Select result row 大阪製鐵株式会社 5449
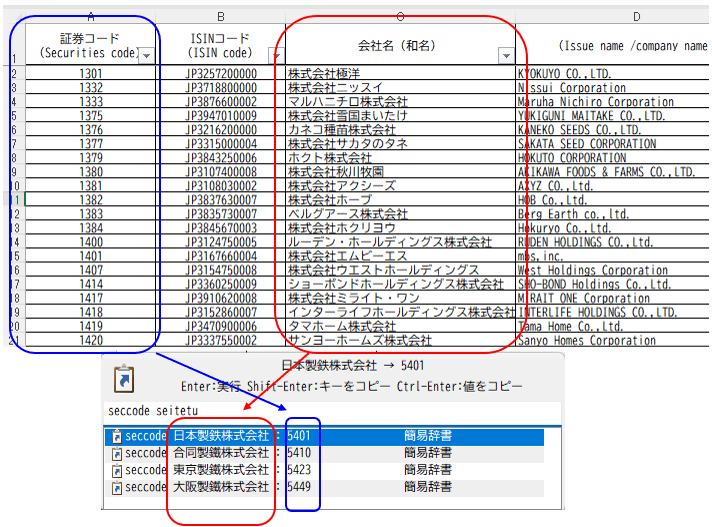This screenshot has width=712, height=527. (324, 488)
